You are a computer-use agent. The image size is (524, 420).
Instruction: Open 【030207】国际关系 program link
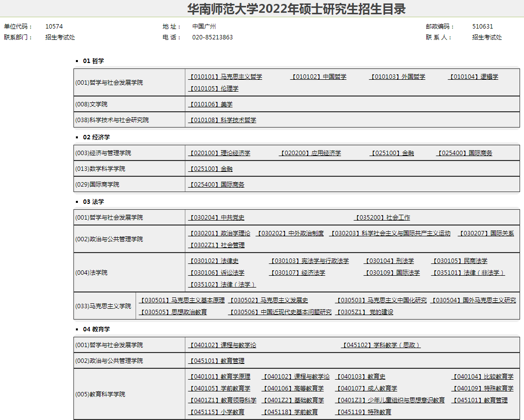point(486,233)
